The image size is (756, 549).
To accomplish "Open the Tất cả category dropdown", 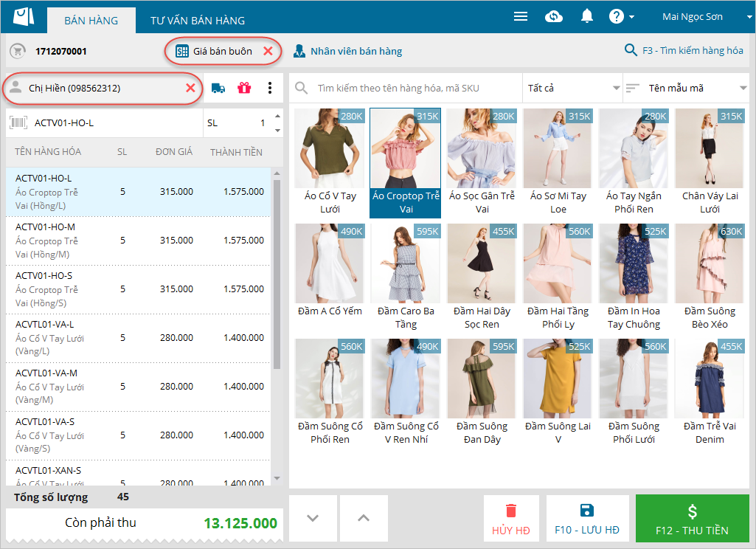I will click(x=572, y=88).
